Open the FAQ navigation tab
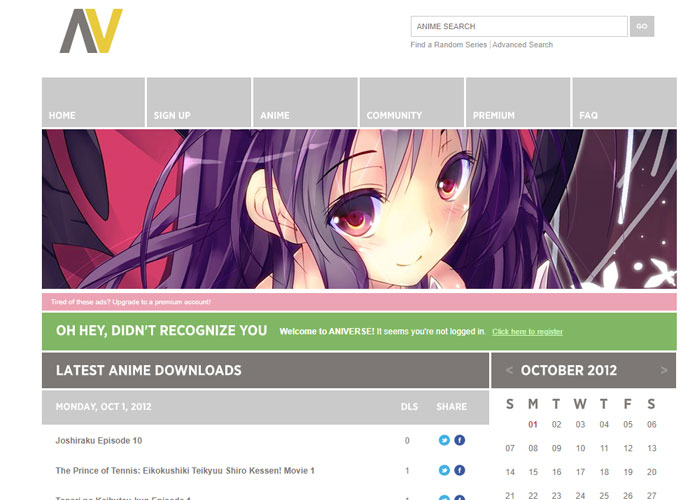The height and width of the screenshot is (500, 700). (625, 102)
